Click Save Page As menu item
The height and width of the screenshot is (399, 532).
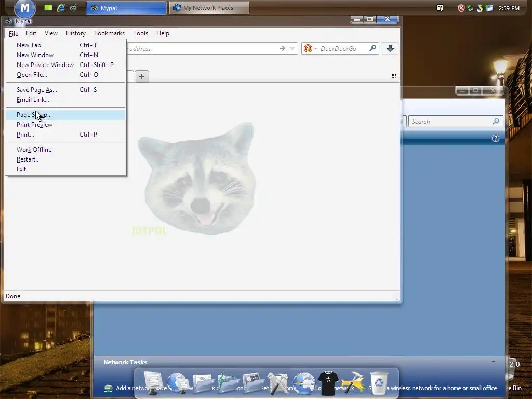point(65,89)
